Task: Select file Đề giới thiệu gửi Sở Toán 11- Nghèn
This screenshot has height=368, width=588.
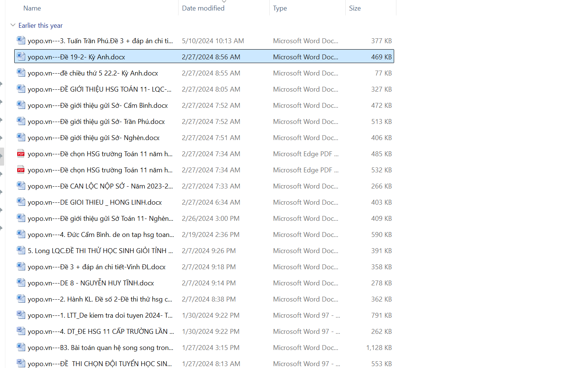Action: tap(100, 219)
